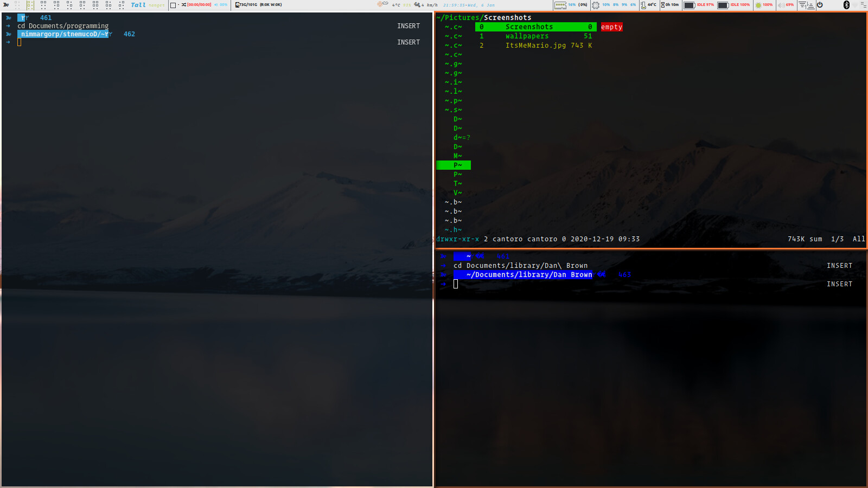Click the RAM module icon showing 16%
The width and height of the screenshot is (868, 488).
560,5
